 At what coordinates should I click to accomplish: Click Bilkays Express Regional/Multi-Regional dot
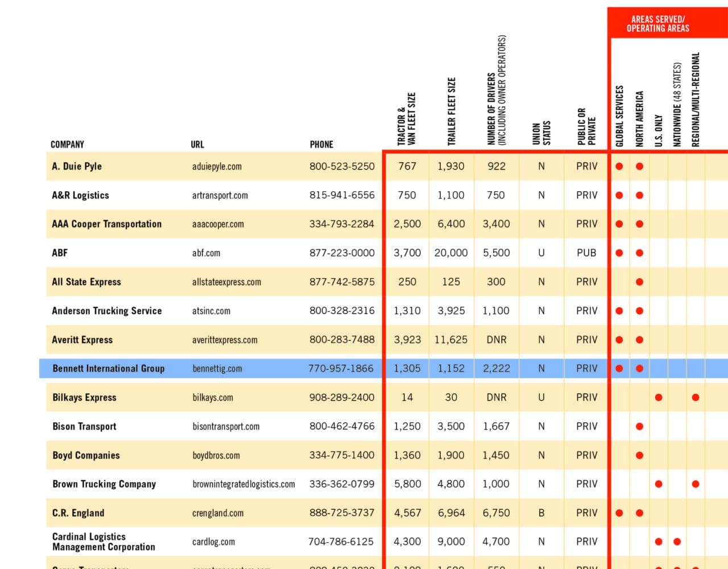(x=696, y=397)
